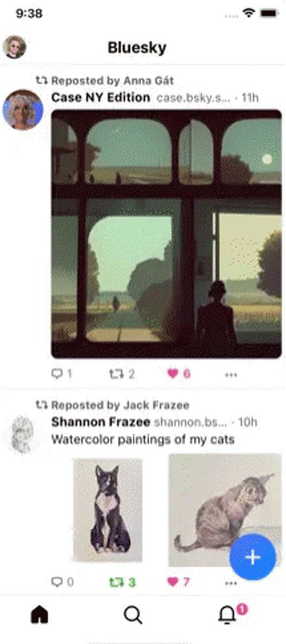Viewport: 286px width, 644px height.
Task: Open Case NY Edition author avatar
Action: pos(22,110)
